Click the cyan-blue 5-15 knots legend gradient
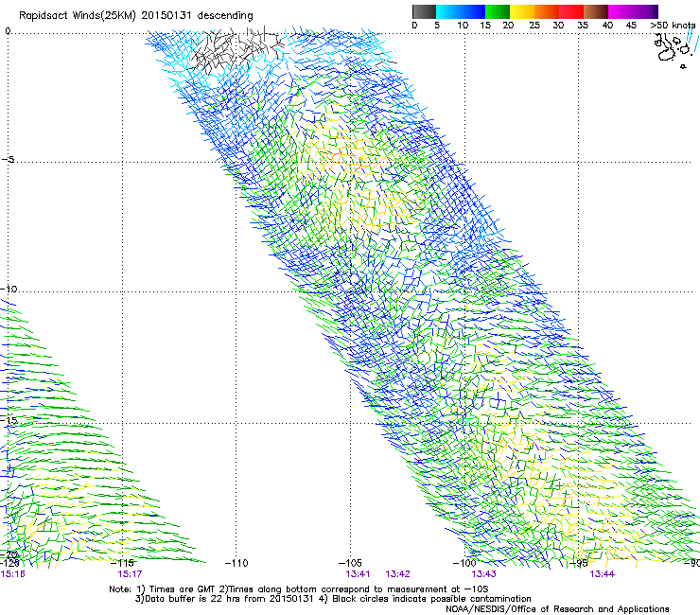This screenshot has width=700, height=615. [461, 11]
